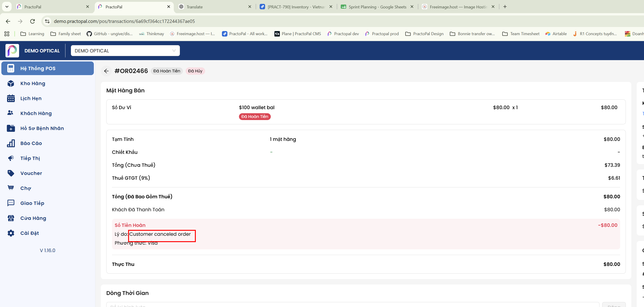
Task: Open the DEMO OPTICAL store dropdown
Action: tap(125, 51)
